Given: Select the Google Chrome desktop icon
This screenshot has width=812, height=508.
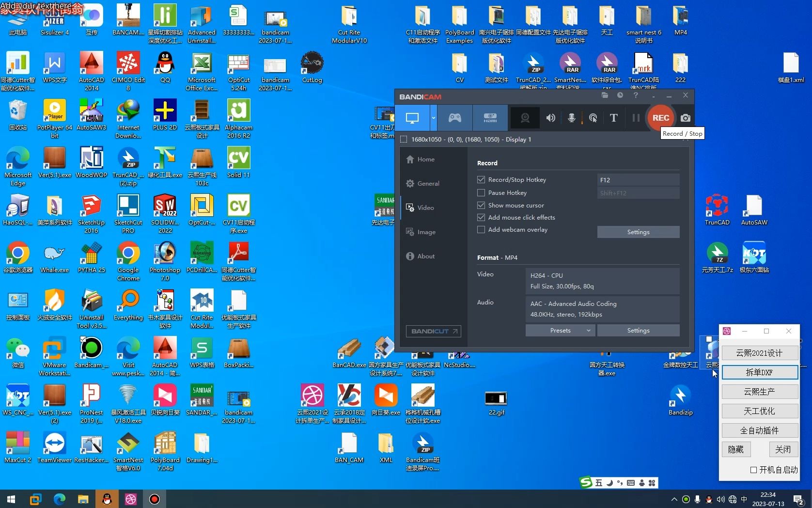Looking at the screenshot, I should click(128, 261).
